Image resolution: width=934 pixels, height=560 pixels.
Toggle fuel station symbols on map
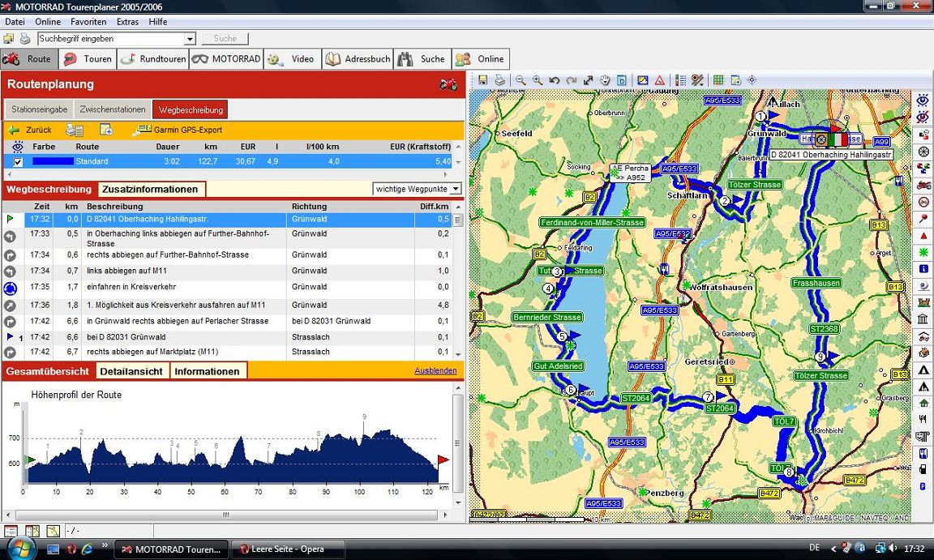(923, 469)
